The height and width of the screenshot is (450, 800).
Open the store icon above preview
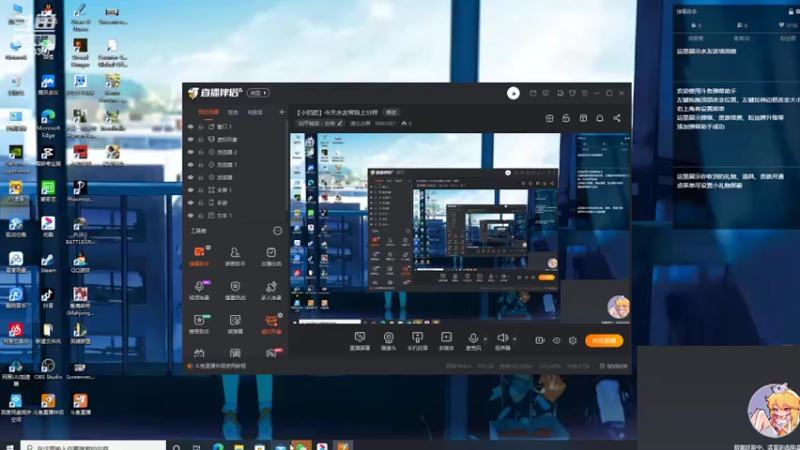[x=549, y=118]
